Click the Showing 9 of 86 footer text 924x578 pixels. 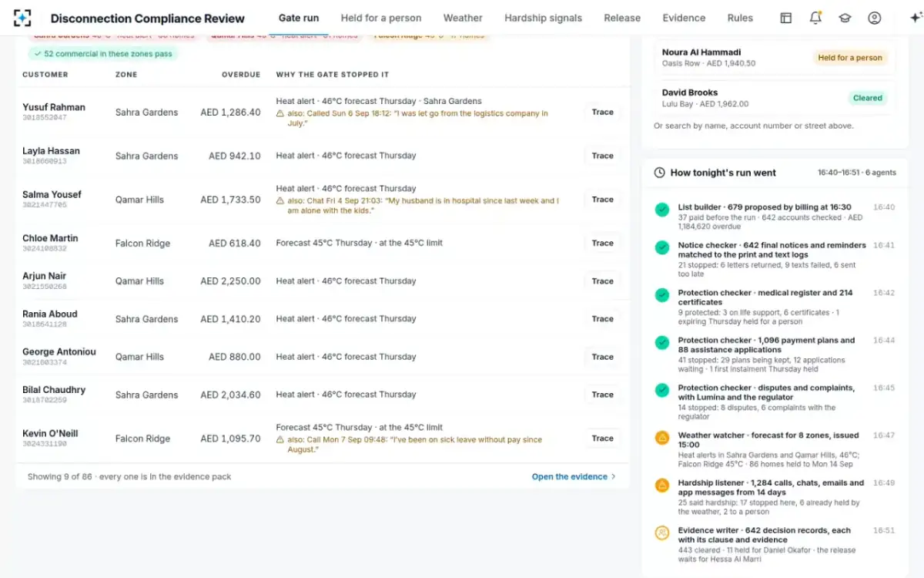tap(129, 477)
